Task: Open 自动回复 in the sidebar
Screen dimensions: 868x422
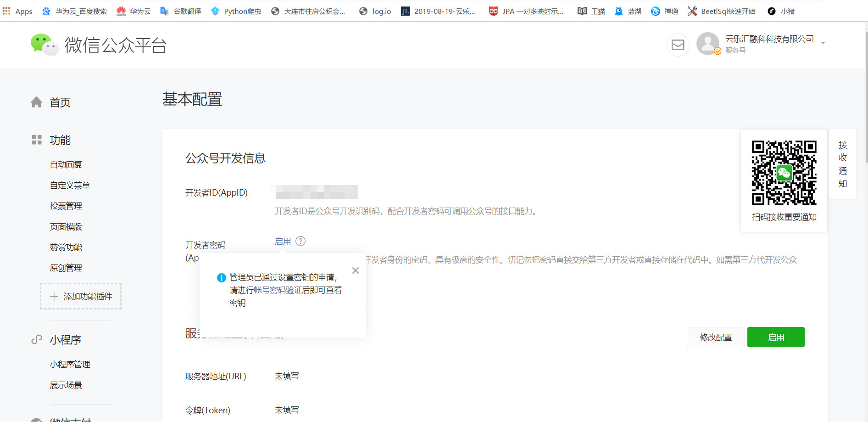Action: (x=66, y=164)
